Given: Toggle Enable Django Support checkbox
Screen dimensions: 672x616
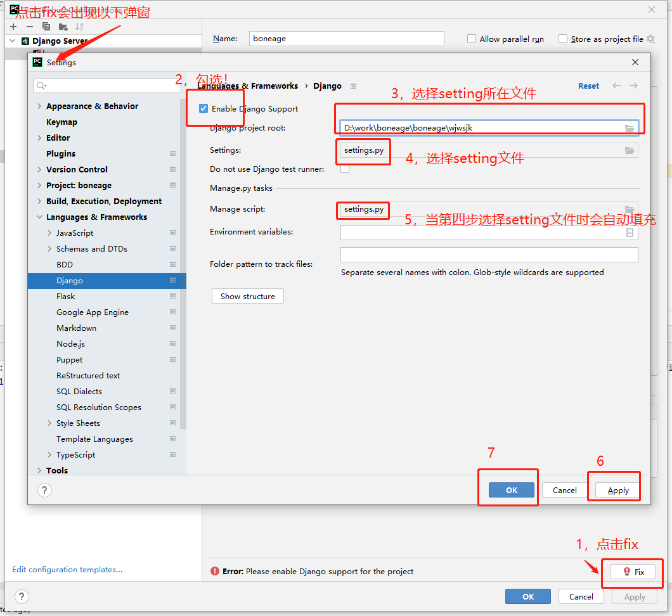Looking at the screenshot, I should [x=204, y=108].
